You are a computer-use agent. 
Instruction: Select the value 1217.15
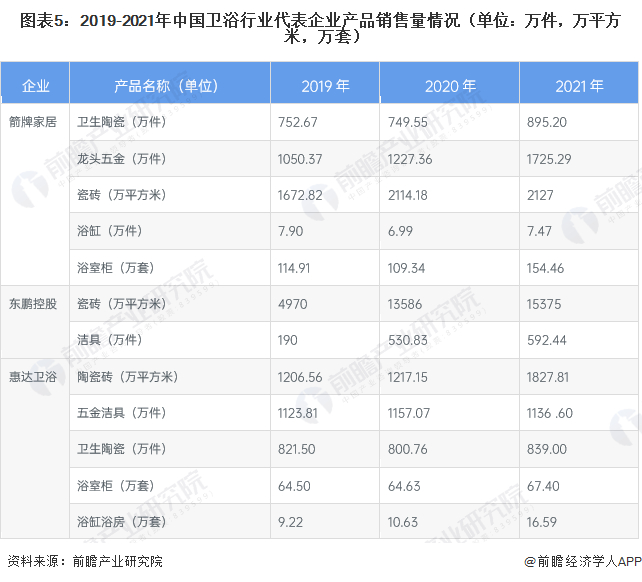(x=408, y=377)
